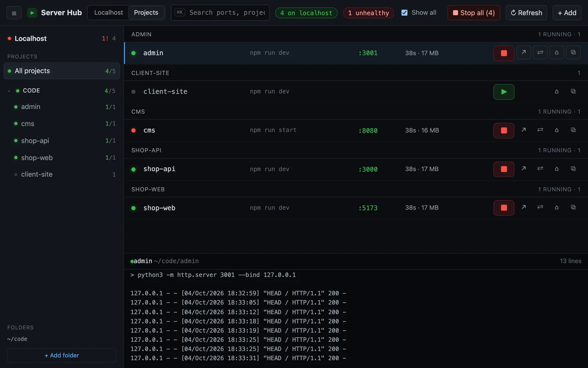This screenshot has height=368, width=588.
Task: Click the house icon in cms row
Action: (556, 130)
